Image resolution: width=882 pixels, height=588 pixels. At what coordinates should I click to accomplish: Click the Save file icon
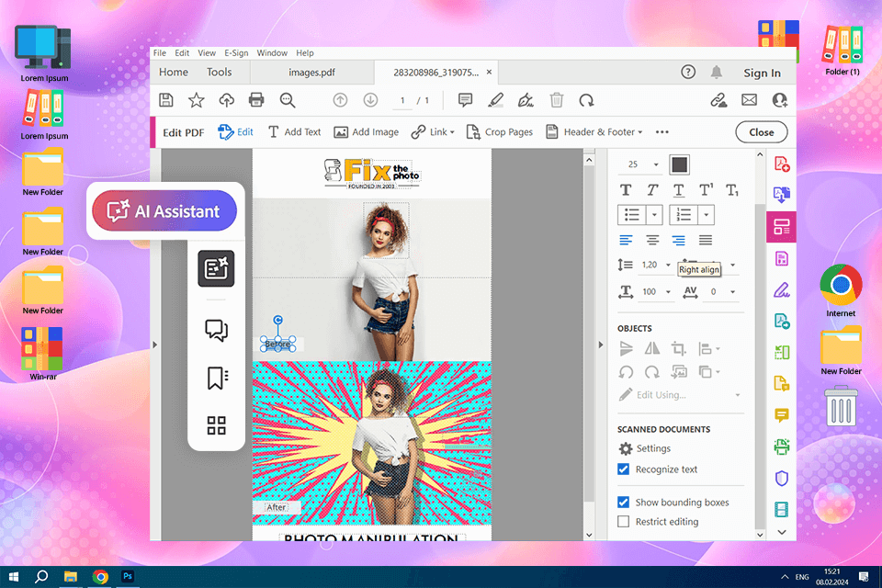click(166, 100)
